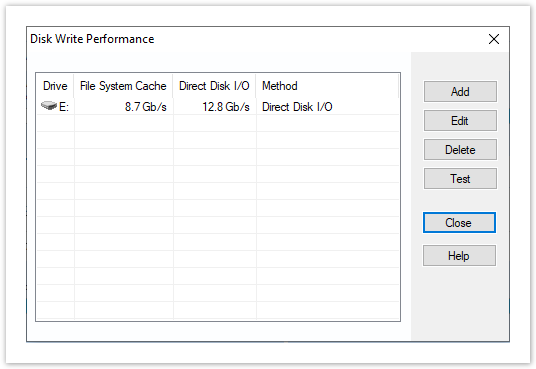Click empty area at bottom of drive list
Image resolution: width=536 pixels, height=369 pixels.
coord(218,311)
